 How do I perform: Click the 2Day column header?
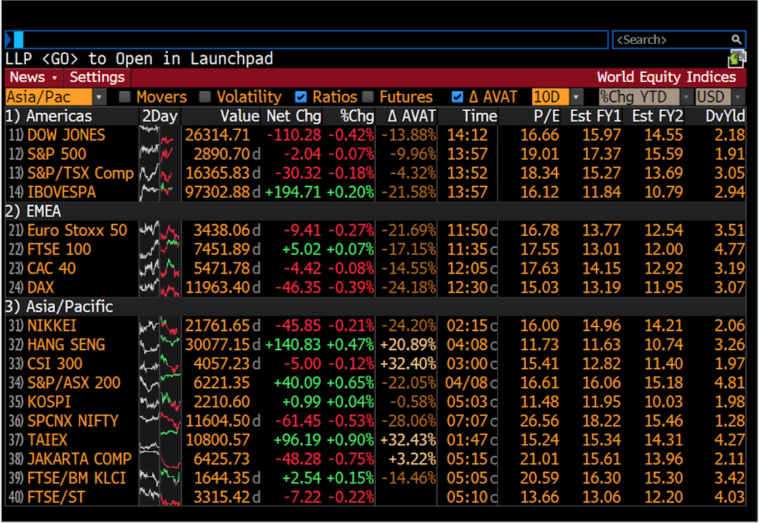pyautogui.click(x=160, y=116)
